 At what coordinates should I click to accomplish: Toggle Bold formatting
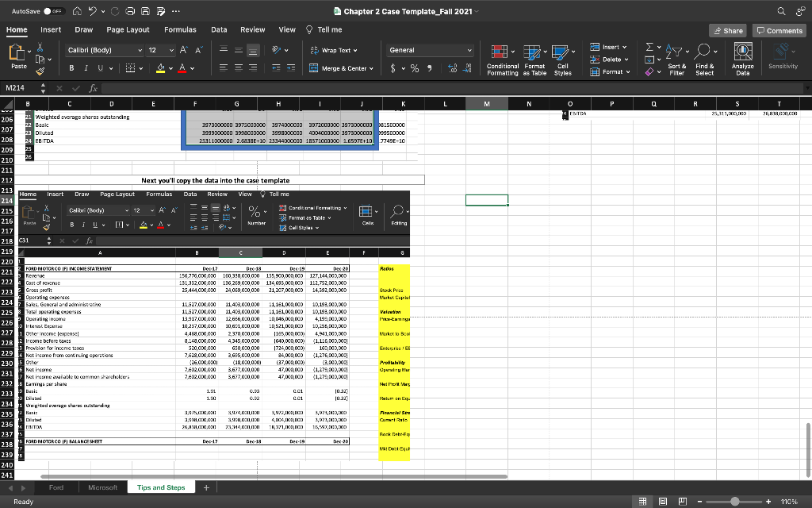71,68
